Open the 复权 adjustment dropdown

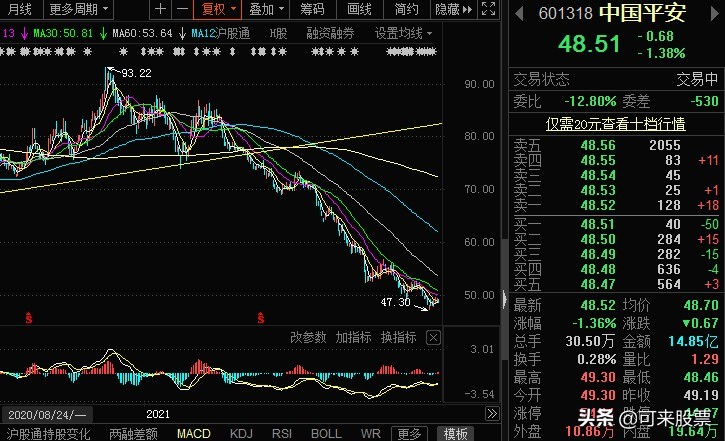217,9
